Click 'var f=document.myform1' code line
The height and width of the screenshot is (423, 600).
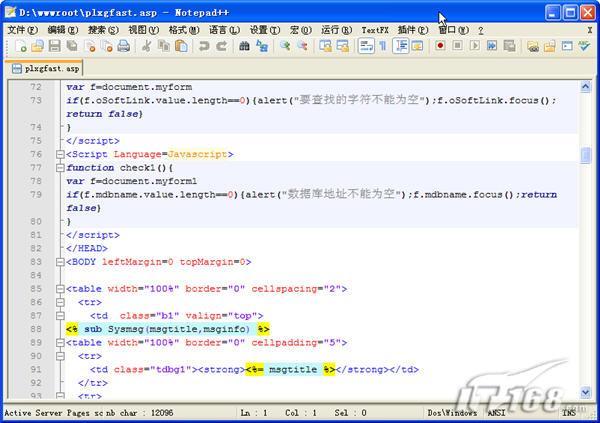pyautogui.click(x=132, y=181)
